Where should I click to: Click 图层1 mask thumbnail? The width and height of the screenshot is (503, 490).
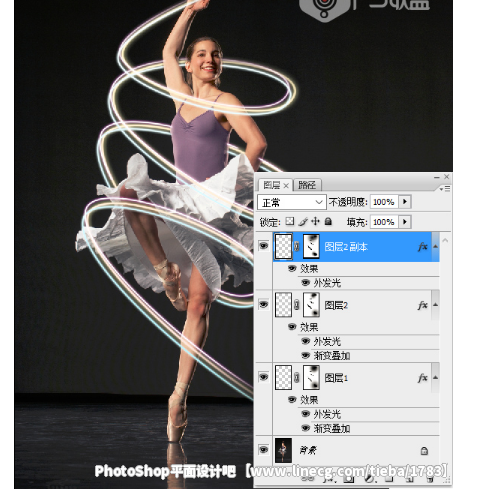311,377
